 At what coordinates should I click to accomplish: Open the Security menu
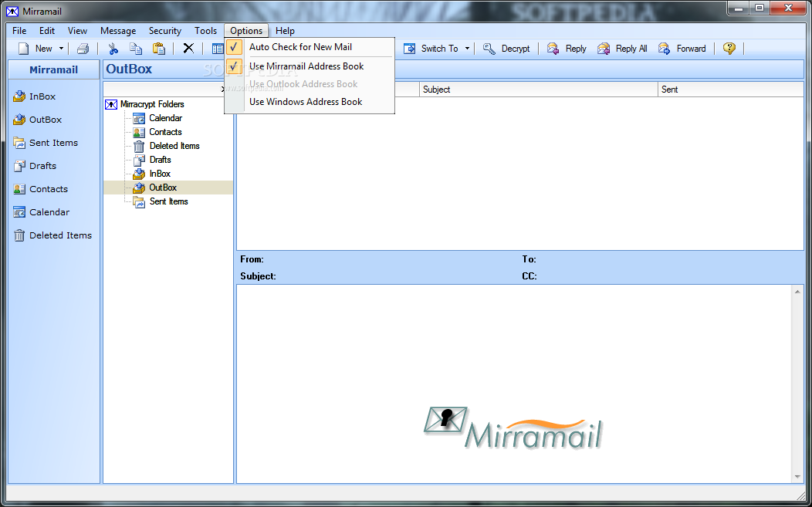pos(164,31)
